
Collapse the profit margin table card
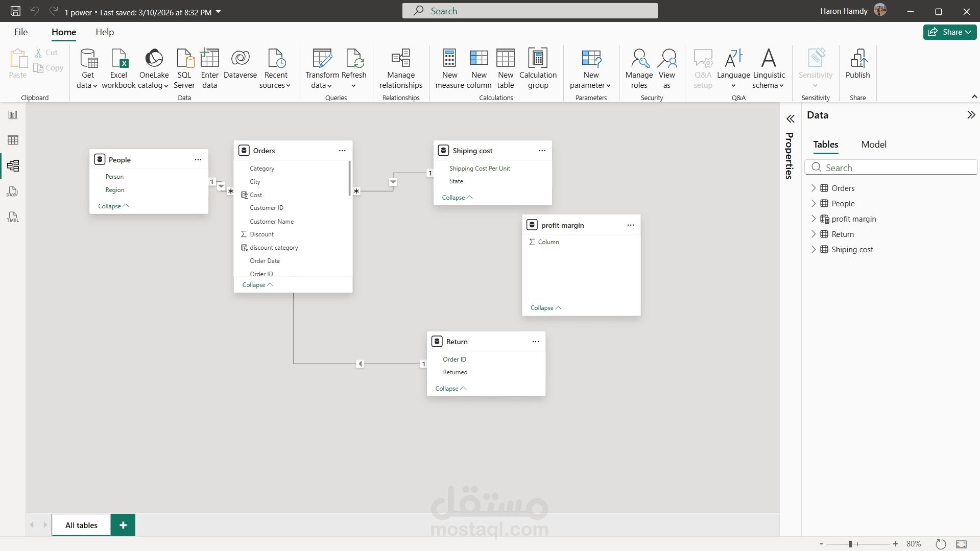click(x=545, y=308)
